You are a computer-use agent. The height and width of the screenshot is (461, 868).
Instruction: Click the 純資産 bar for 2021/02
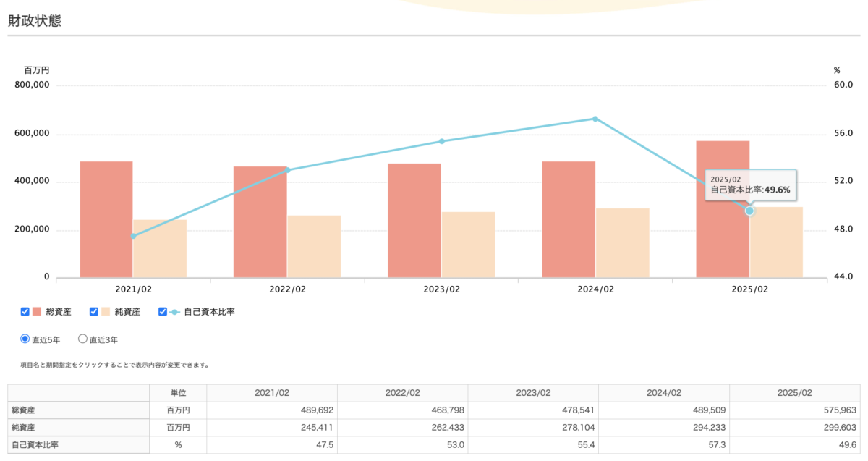(160, 248)
